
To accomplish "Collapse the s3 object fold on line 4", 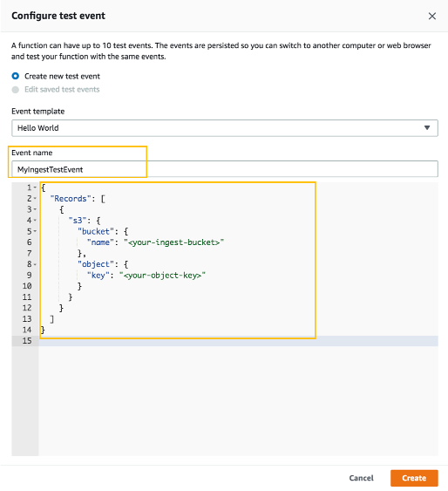I will (x=35, y=221).
